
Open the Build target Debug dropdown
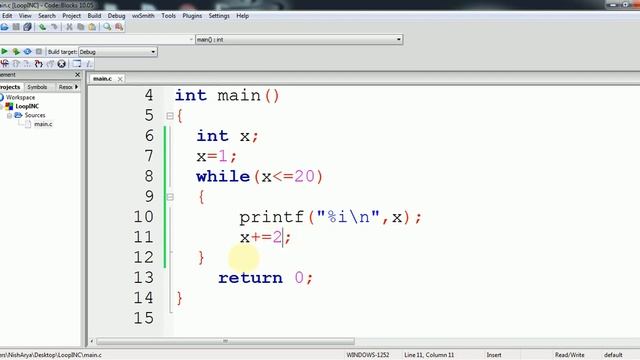[x=118, y=52]
